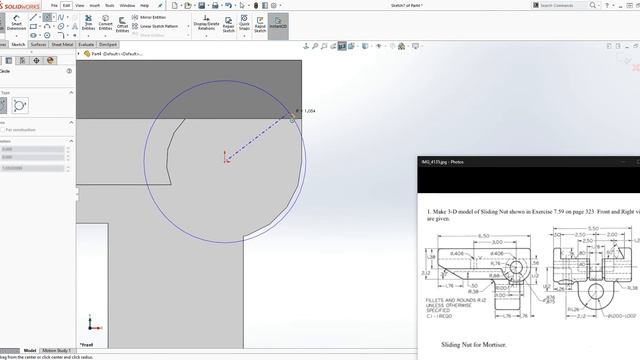Select the Line sketch tool
This screenshot has height=360, width=640.
[33, 18]
